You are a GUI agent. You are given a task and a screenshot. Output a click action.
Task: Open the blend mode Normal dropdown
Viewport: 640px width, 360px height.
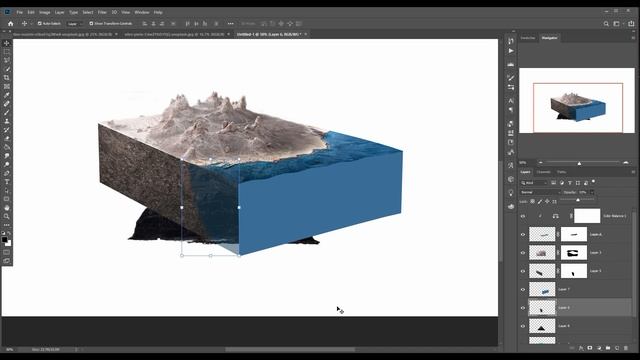tap(540, 192)
